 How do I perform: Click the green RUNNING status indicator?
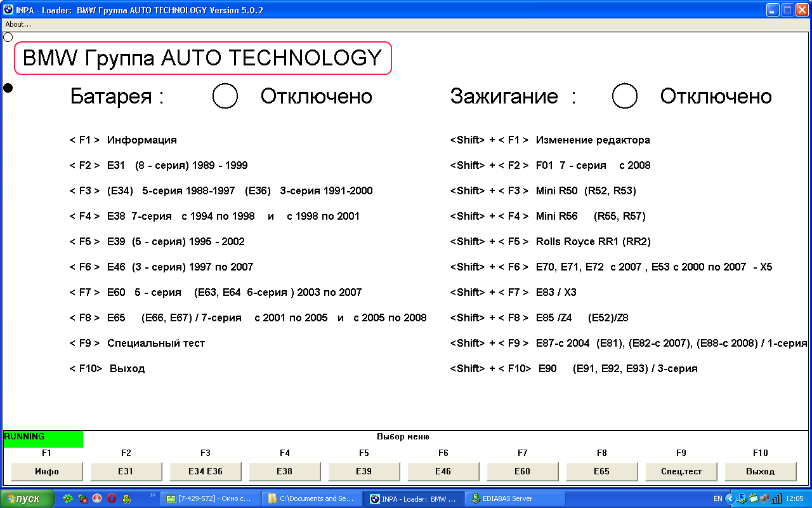(43, 439)
